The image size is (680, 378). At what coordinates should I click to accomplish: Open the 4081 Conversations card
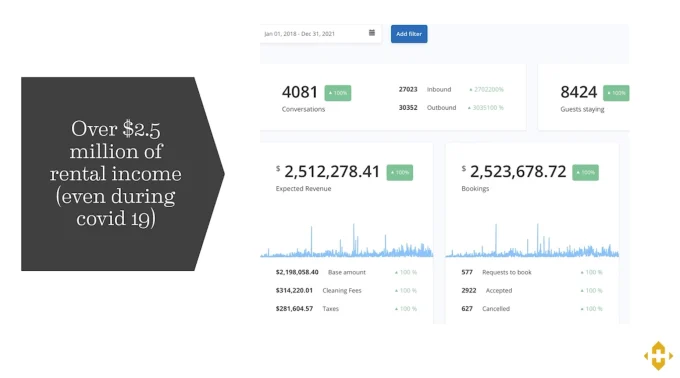coord(393,97)
